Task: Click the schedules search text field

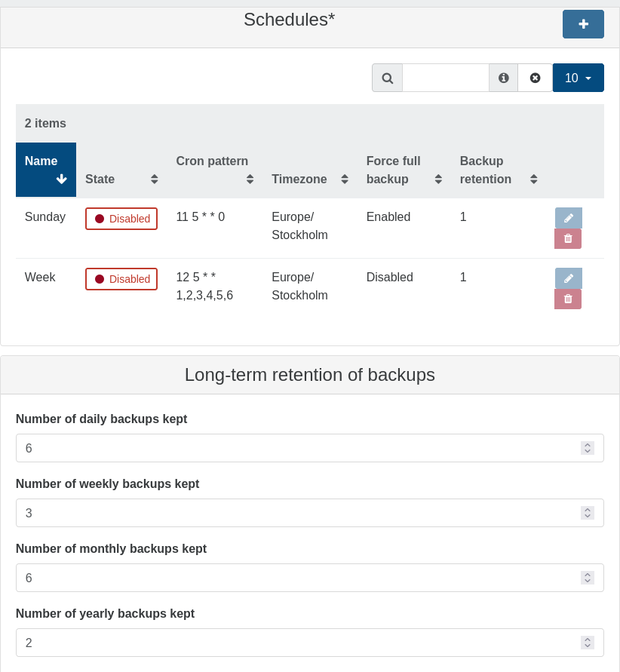Action: pos(445,78)
